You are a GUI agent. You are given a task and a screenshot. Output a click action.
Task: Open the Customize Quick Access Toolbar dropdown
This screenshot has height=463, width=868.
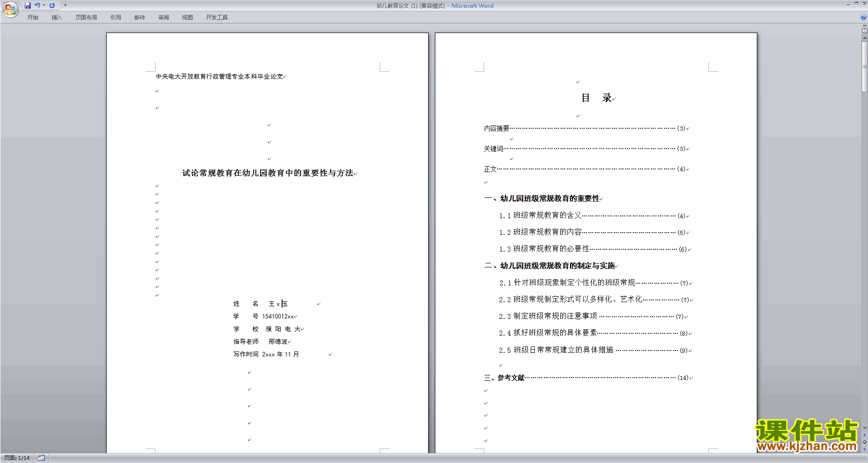[65, 5]
